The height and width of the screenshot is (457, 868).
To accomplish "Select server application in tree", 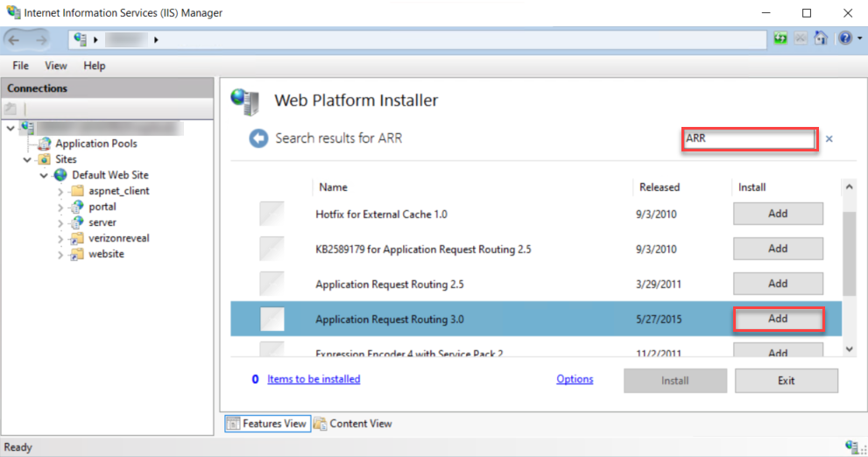I will tap(102, 222).
